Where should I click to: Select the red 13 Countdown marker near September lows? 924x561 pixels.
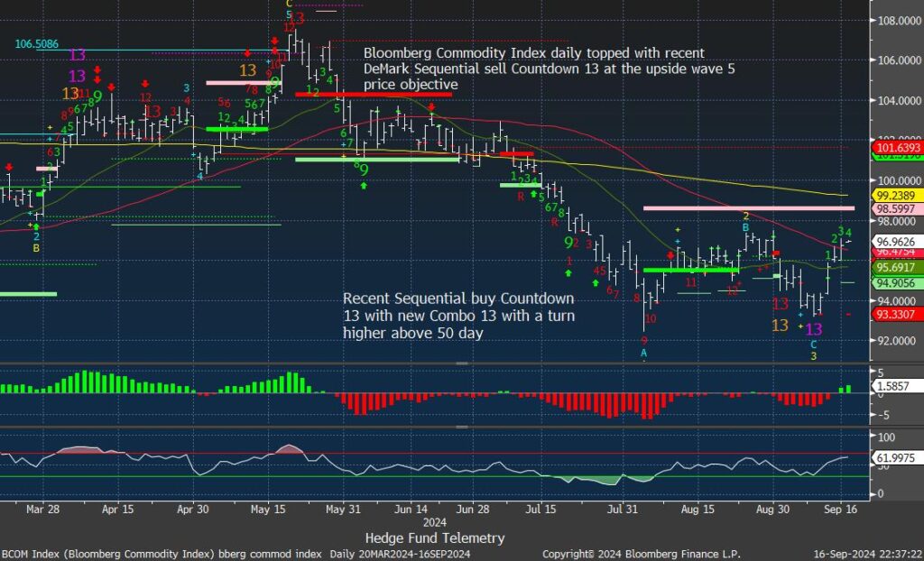[781, 305]
